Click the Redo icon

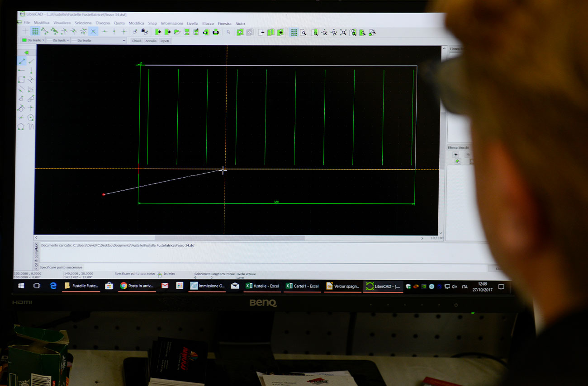click(250, 32)
